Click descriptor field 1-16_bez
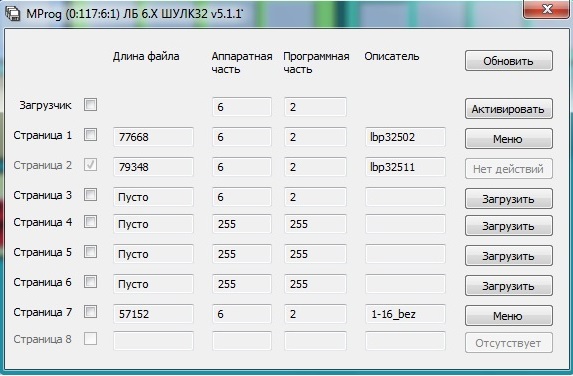The width and height of the screenshot is (573, 376). coord(405,314)
